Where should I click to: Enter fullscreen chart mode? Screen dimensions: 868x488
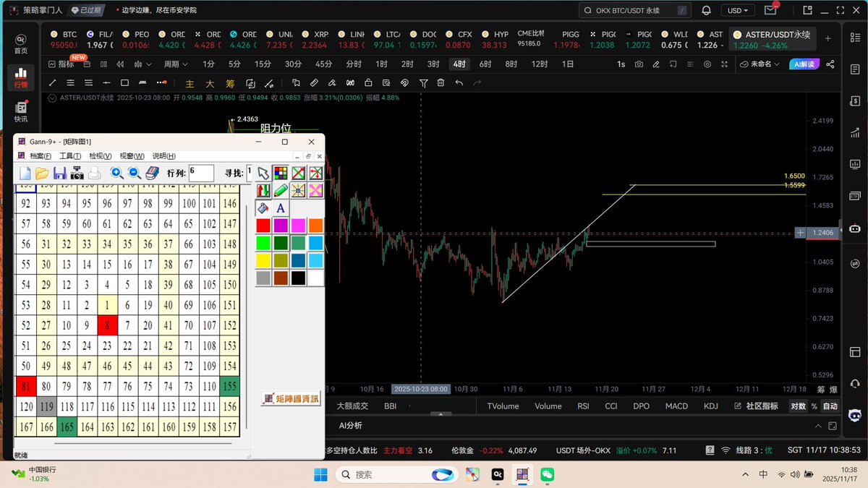click(x=724, y=64)
